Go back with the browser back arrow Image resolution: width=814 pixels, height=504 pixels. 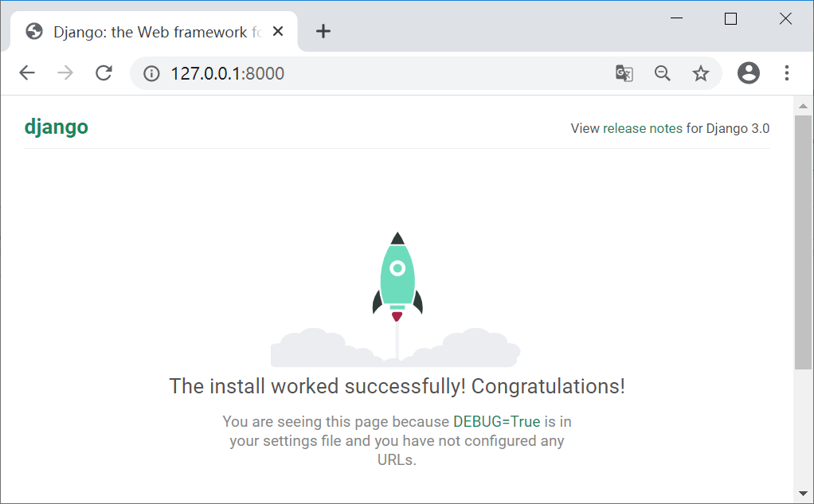tap(27, 72)
